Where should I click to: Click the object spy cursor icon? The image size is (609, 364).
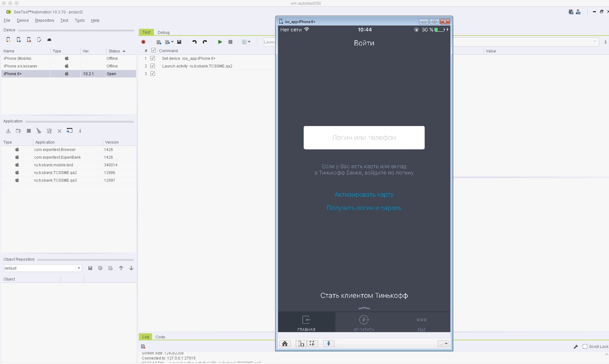312,344
